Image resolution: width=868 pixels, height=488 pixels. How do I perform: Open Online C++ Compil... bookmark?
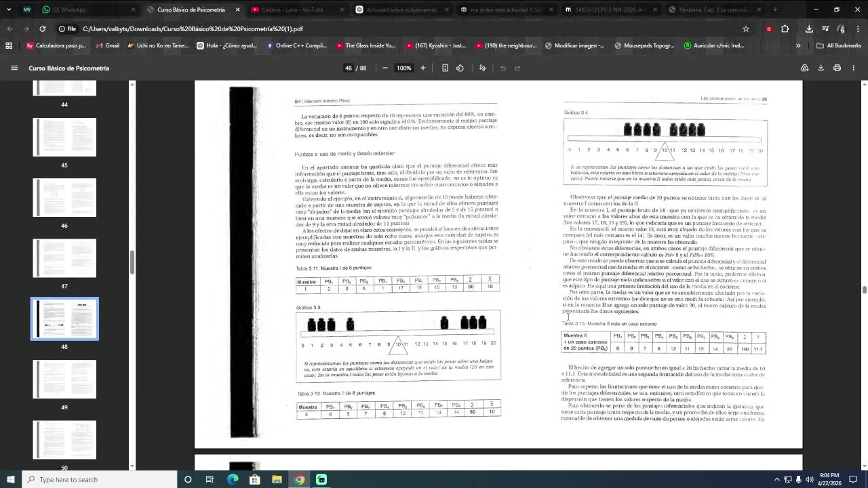pyautogui.click(x=296, y=45)
